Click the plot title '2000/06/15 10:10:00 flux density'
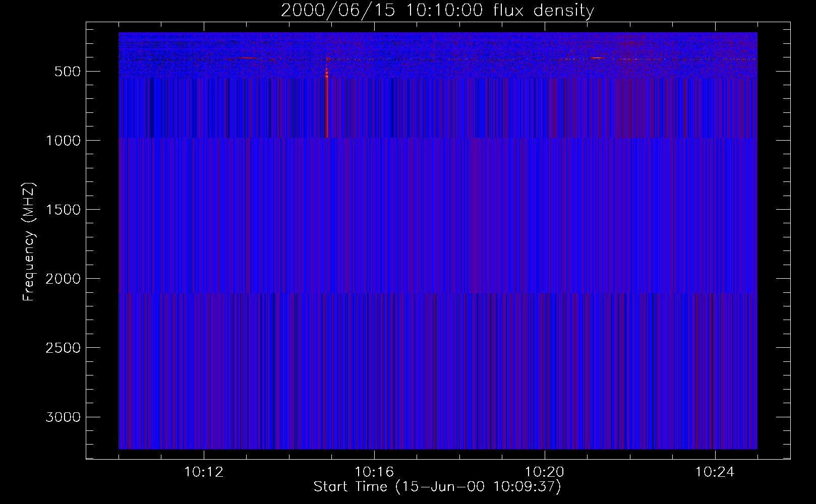Image resolution: width=816 pixels, height=504 pixels. click(x=437, y=11)
